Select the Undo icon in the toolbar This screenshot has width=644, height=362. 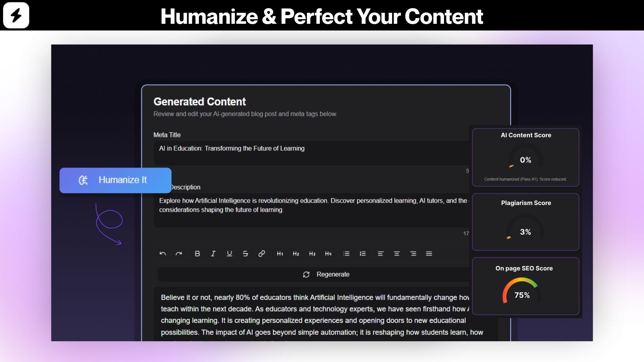[163, 254]
